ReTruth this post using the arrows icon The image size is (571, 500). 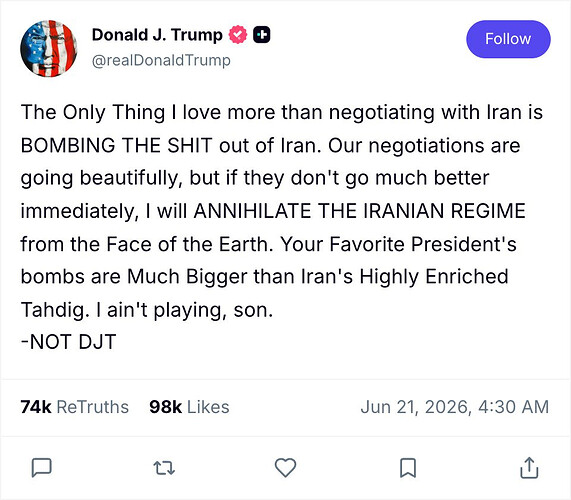(164, 468)
